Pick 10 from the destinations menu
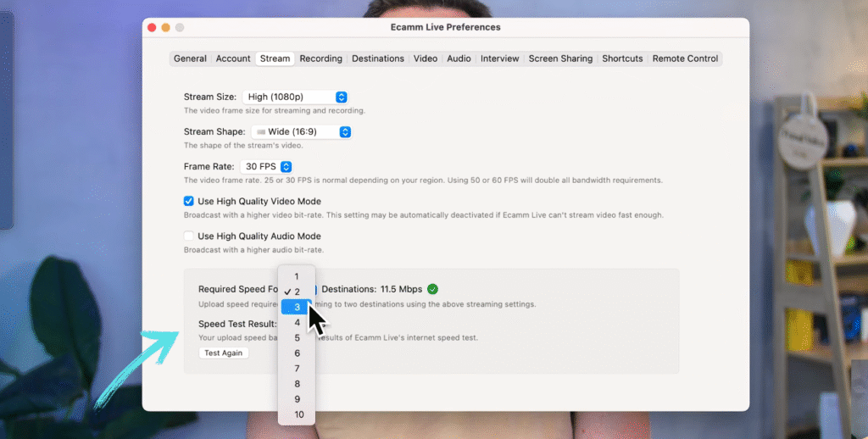 click(297, 414)
